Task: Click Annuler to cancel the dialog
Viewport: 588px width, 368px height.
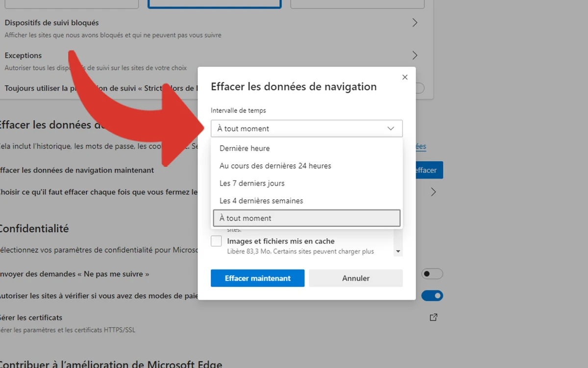Action: (355, 278)
